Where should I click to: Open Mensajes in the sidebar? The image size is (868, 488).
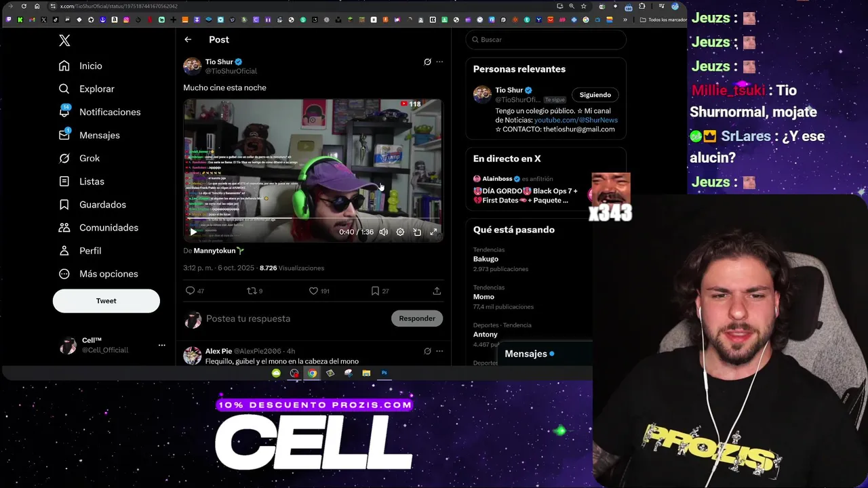pyautogui.click(x=90, y=135)
